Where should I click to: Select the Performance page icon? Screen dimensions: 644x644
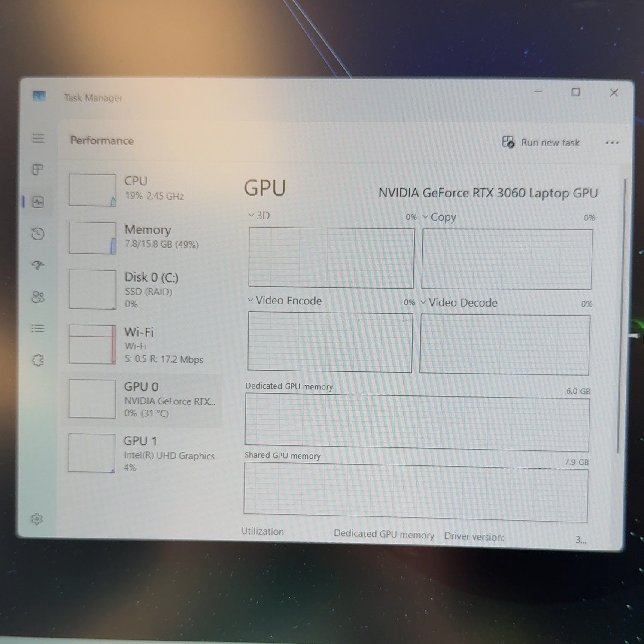pos(38,202)
